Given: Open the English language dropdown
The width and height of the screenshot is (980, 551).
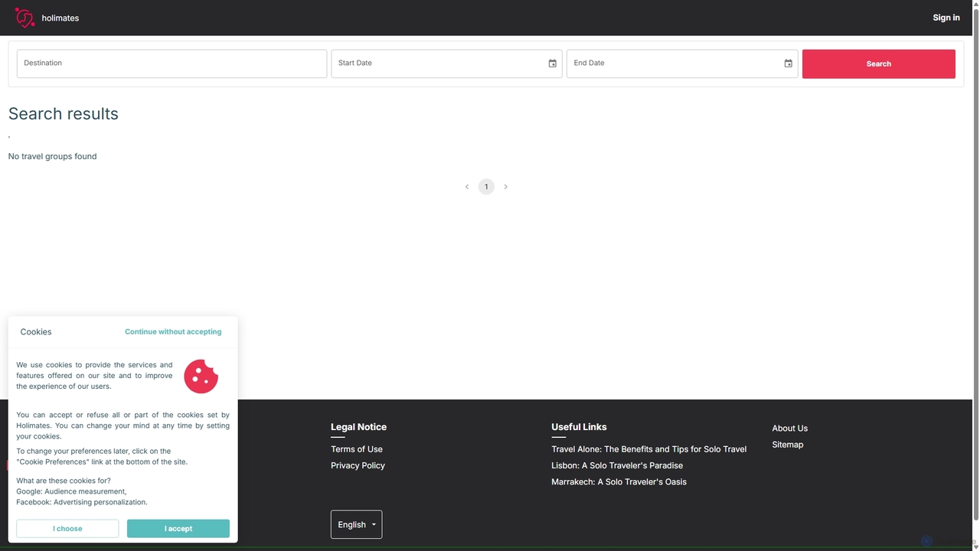Looking at the screenshot, I should (356, 524).
